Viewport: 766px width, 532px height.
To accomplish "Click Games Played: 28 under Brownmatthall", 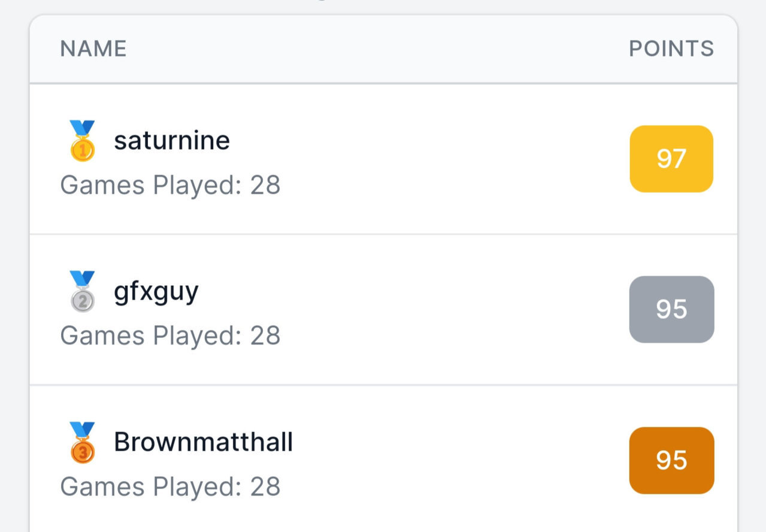I will [x=170, y=486].
